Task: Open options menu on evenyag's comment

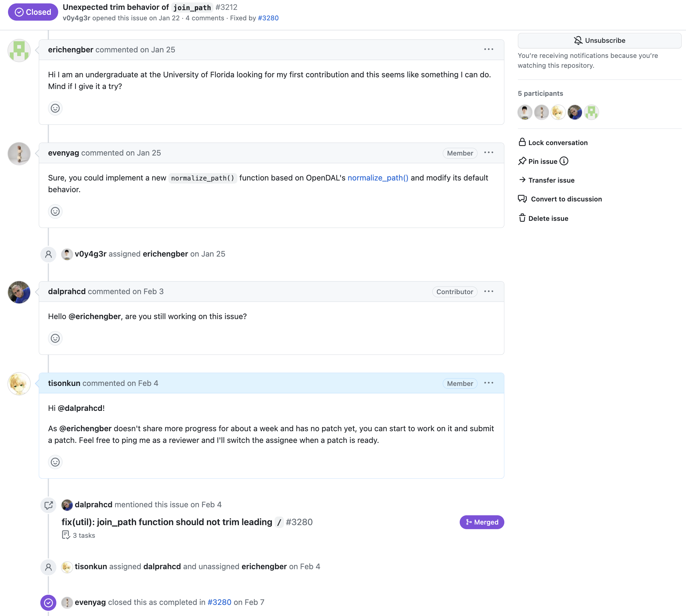Action: (488, 153)
